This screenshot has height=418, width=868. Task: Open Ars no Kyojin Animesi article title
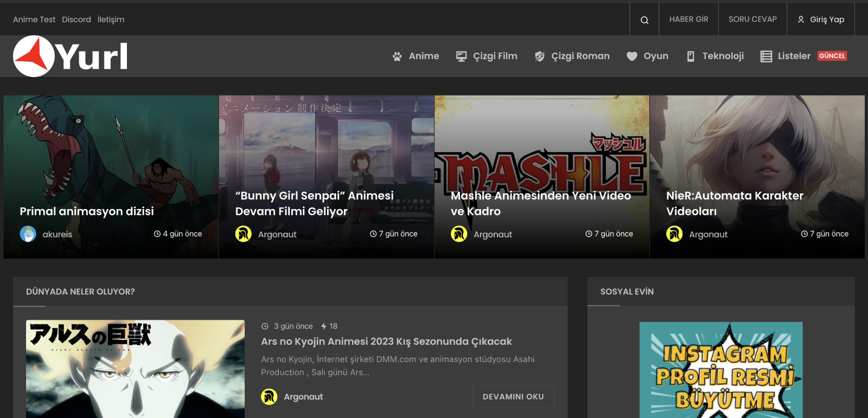point(386,341)
